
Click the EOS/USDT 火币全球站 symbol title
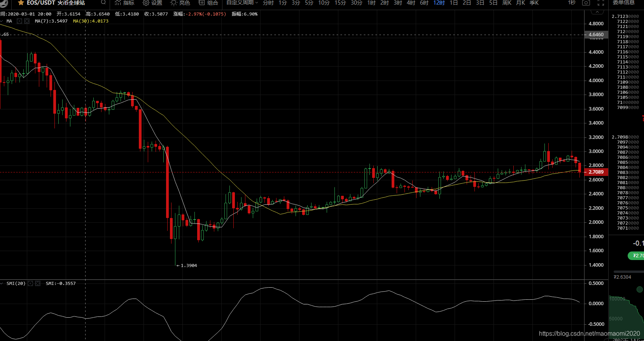56,3
